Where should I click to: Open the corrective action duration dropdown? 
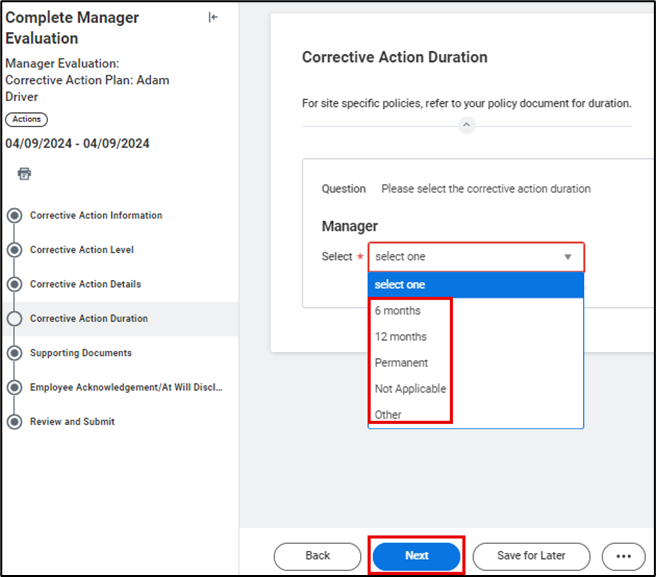(x=475, y=257)
